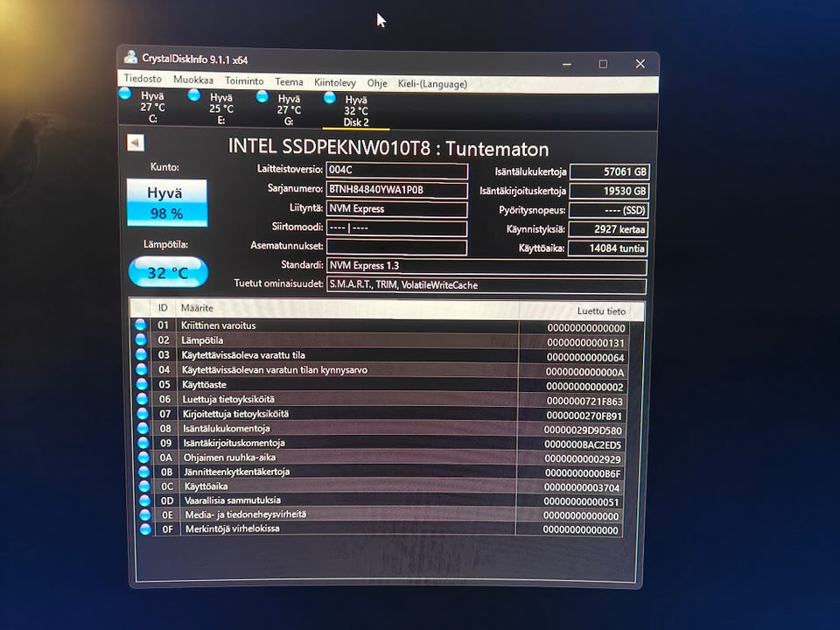Click status icon of Kirjoitettuja tietoyksiköitä row
This screenshot has height=630, width=840.
click(x=143, y=414)
